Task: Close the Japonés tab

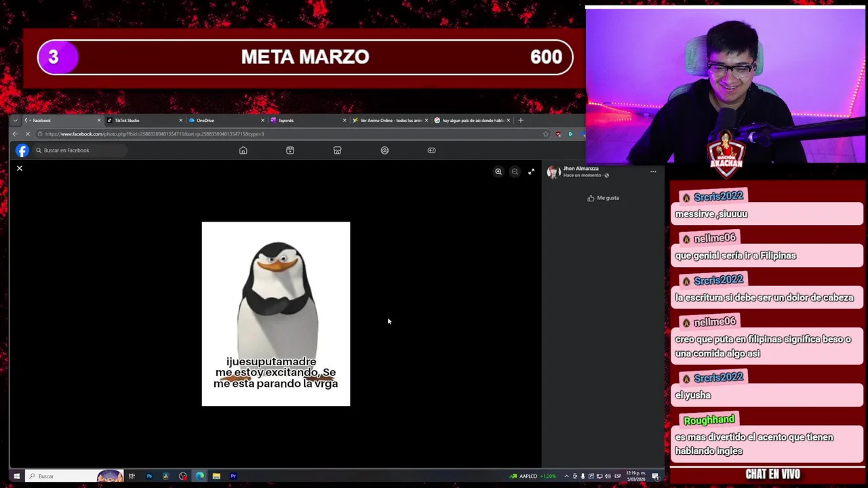Action: [x=344, y=121]
